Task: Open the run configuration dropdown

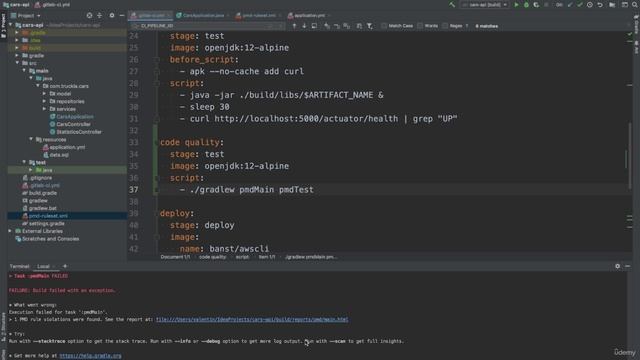Action: pyautogui.click(x=485, y=5)
